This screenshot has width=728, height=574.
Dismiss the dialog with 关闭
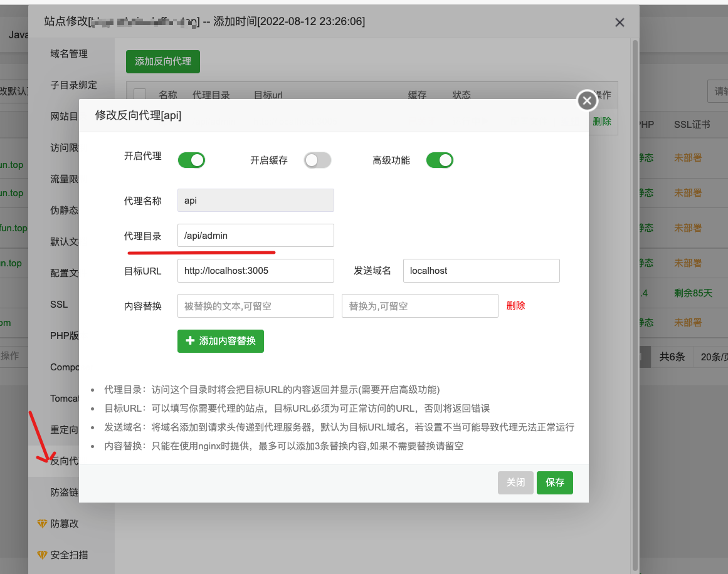click(515, 483)
